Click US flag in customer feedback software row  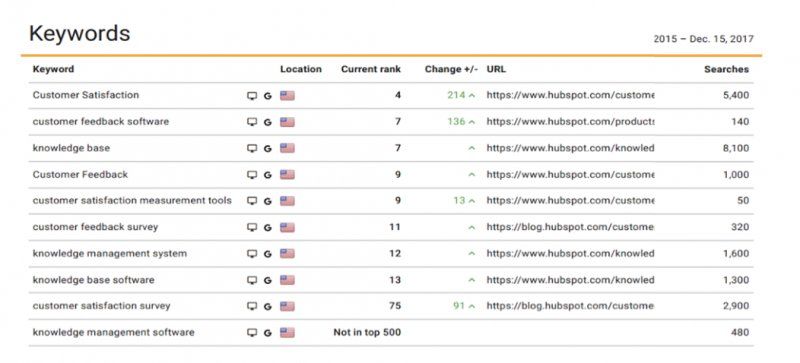(287, 122)
